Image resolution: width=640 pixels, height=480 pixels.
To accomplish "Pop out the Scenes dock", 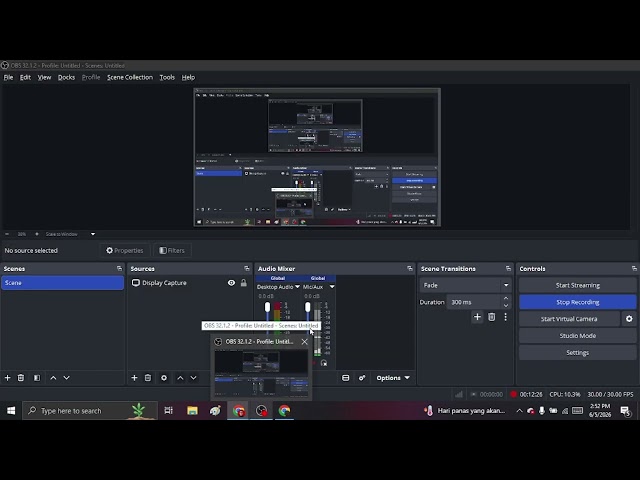I will pos(119,269).
